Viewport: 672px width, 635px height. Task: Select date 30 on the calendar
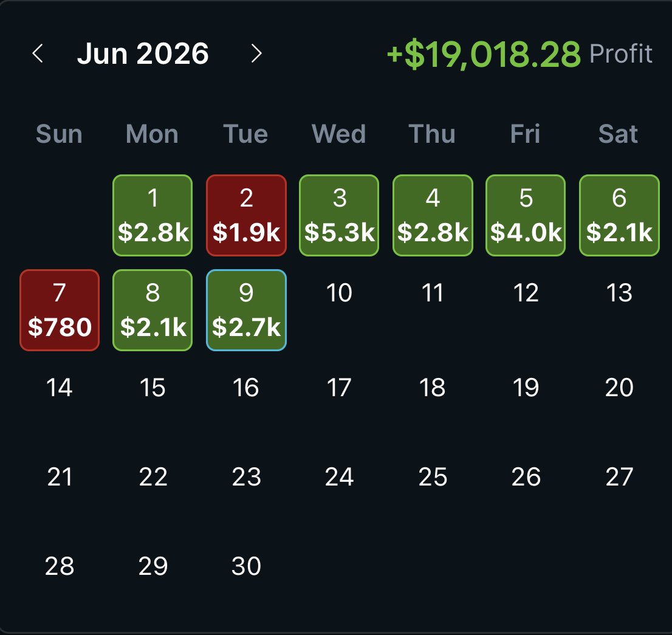247,566
